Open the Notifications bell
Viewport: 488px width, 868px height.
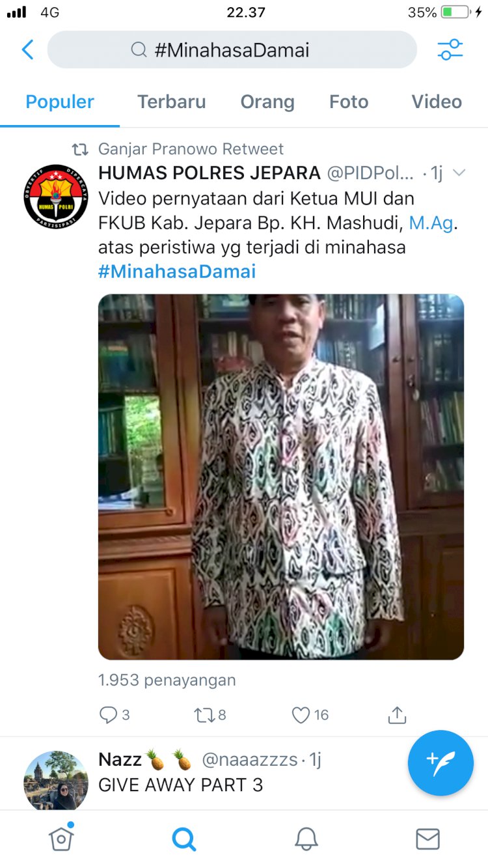(306, 839)
